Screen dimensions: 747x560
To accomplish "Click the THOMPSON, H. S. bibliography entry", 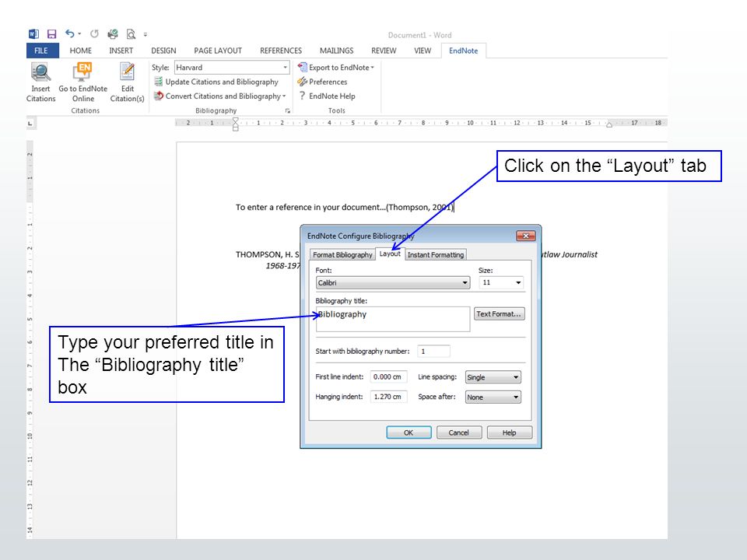I will 267,255.
